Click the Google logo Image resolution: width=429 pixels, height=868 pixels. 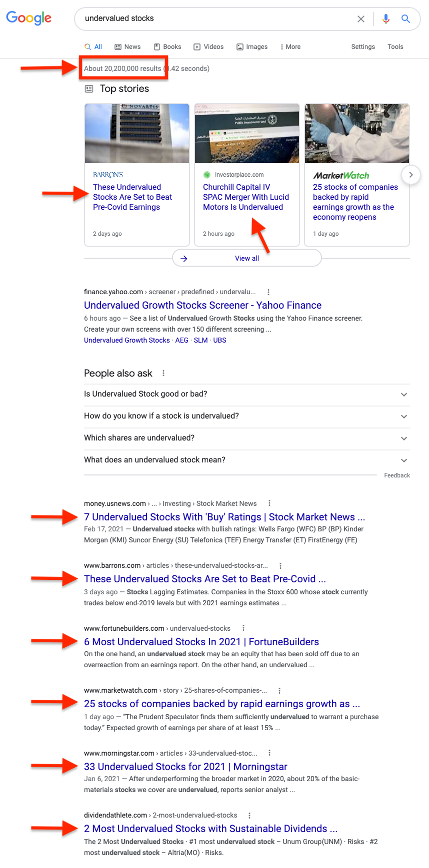click(28, 18)
